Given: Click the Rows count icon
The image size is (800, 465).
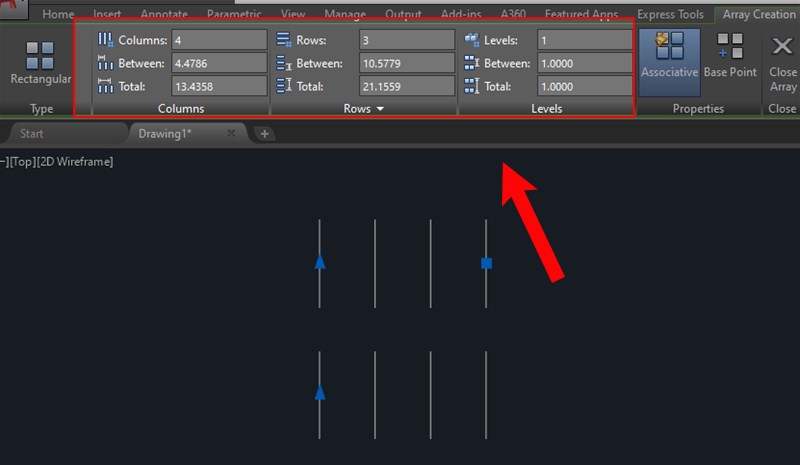Looking at the screenshot, I should 283,40.
